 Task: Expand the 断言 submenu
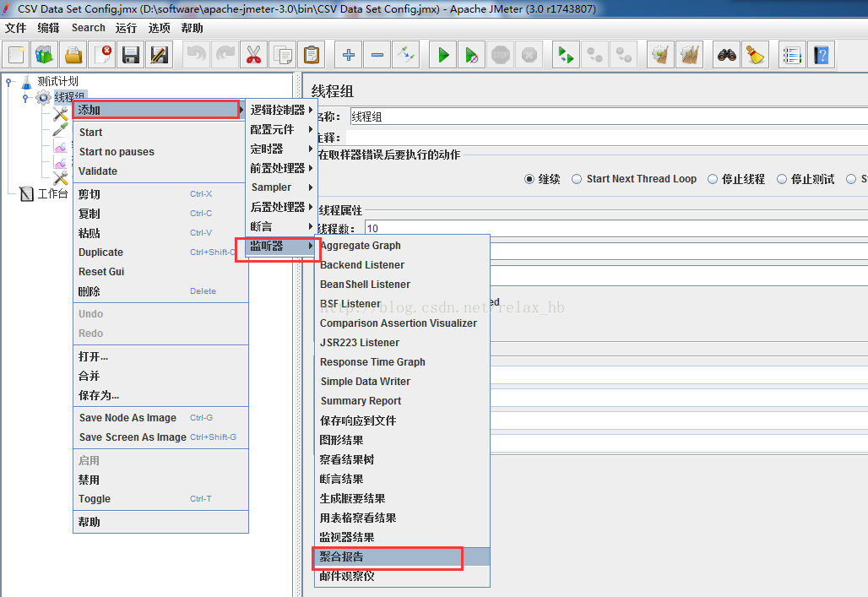click(x=281, y=226)
